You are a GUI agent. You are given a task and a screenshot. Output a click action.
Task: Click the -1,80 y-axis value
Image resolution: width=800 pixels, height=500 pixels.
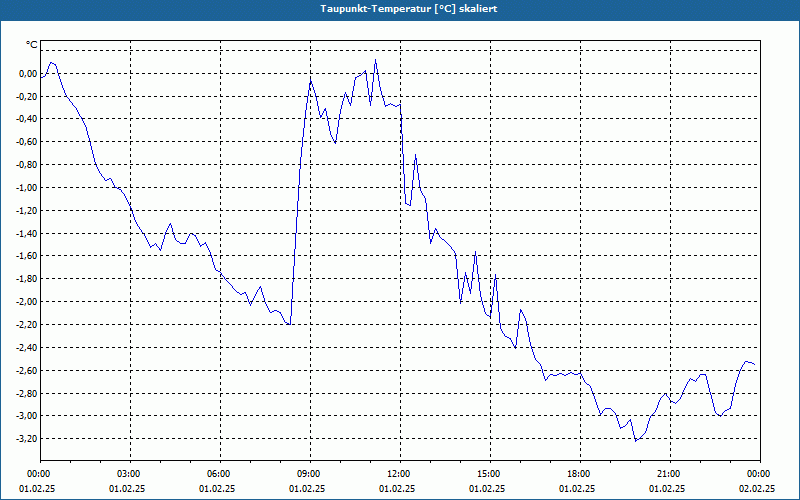[27, 279]
